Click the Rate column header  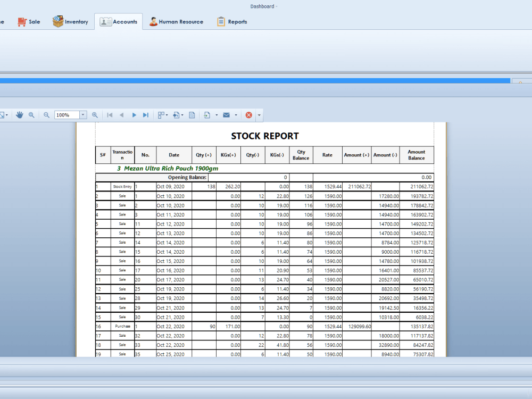[x=327, y=155]
